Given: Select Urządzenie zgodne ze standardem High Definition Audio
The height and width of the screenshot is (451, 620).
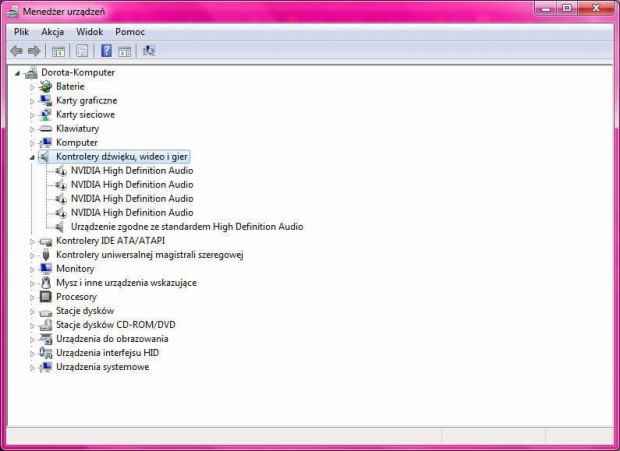Looking at the screenshot, I should coord(187,227).
